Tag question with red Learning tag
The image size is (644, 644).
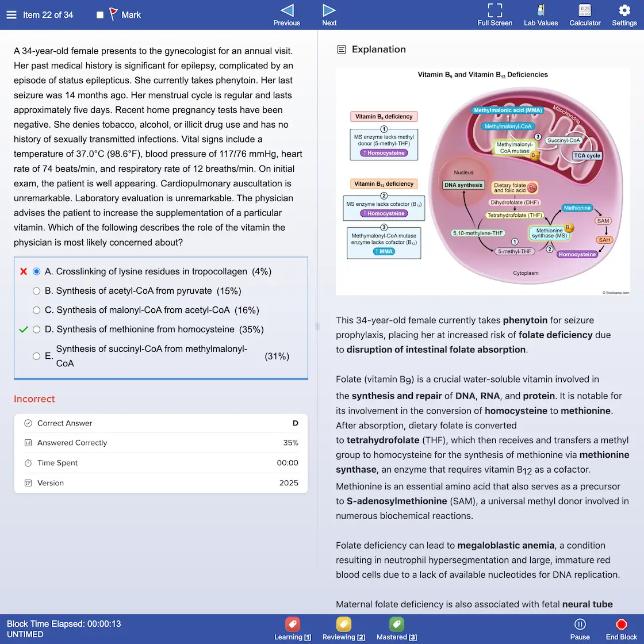[x=293, y=629]
